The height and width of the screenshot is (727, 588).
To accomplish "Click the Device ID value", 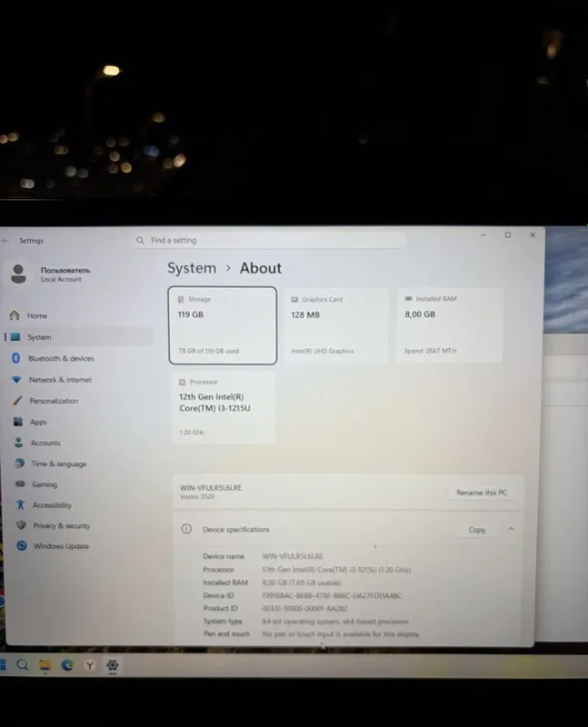I will click(x=332, y=595).
